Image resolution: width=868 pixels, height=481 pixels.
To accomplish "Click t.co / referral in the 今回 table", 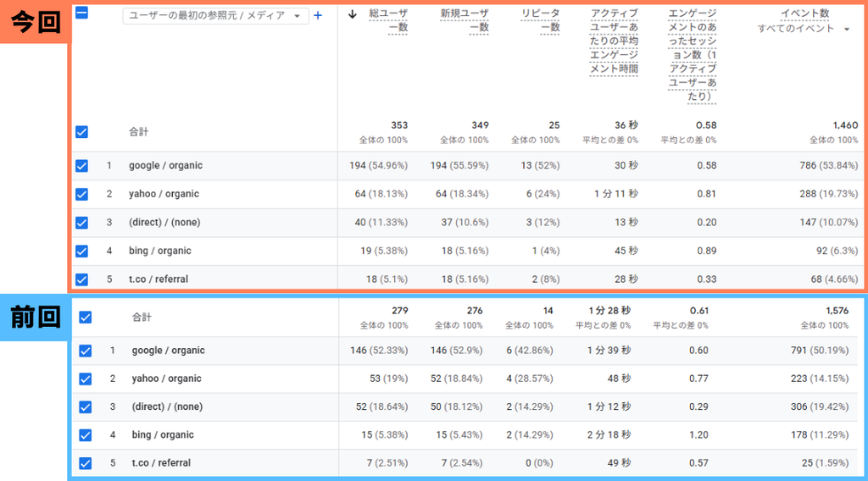I will [x=159, y=279].
